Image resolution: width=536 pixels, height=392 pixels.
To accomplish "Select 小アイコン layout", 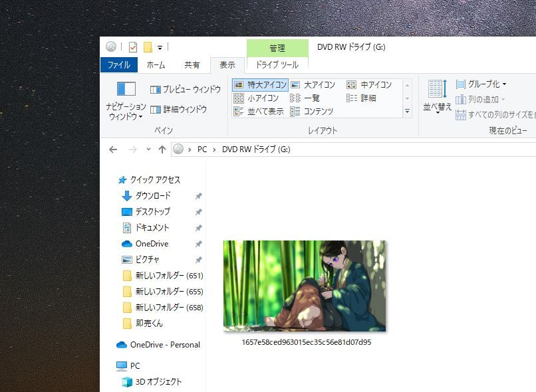I will [x=256, y=98].
